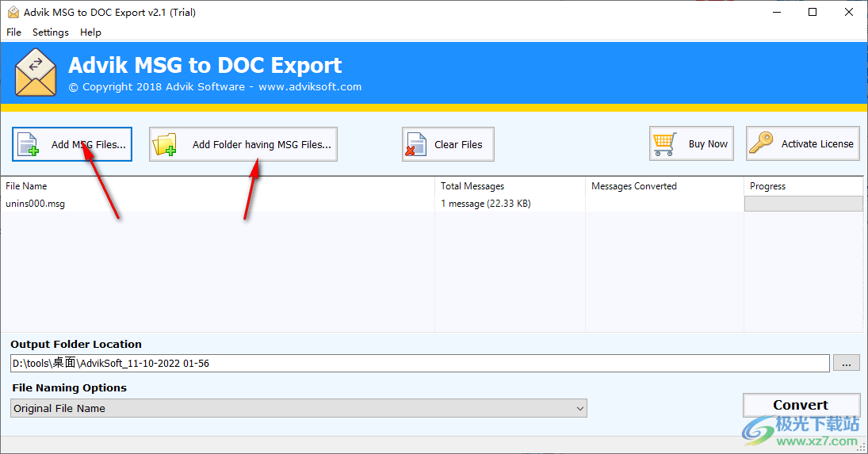Click the Activate License button label
This screenshot has width=868, height=454.
(x=817, y=143)
